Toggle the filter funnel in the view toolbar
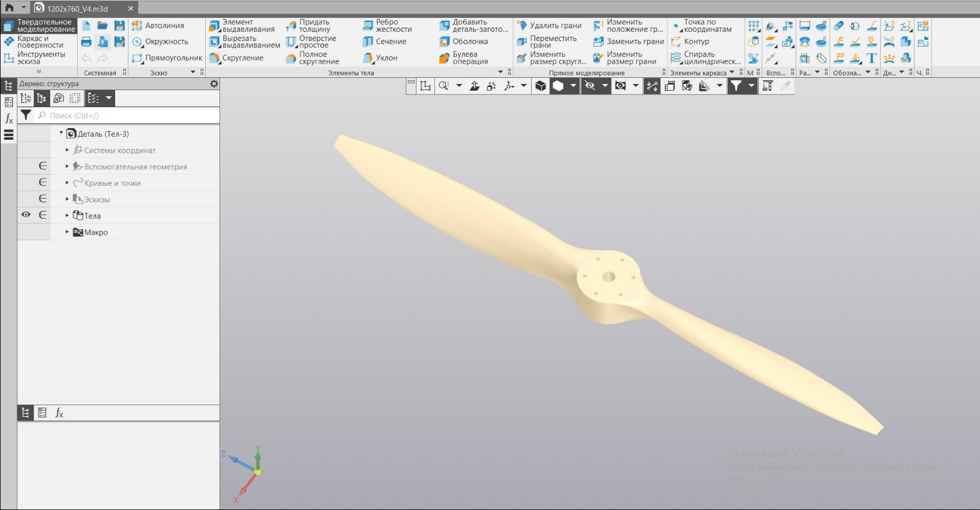This screenshot has width=980, height=510. click(736, 86)
